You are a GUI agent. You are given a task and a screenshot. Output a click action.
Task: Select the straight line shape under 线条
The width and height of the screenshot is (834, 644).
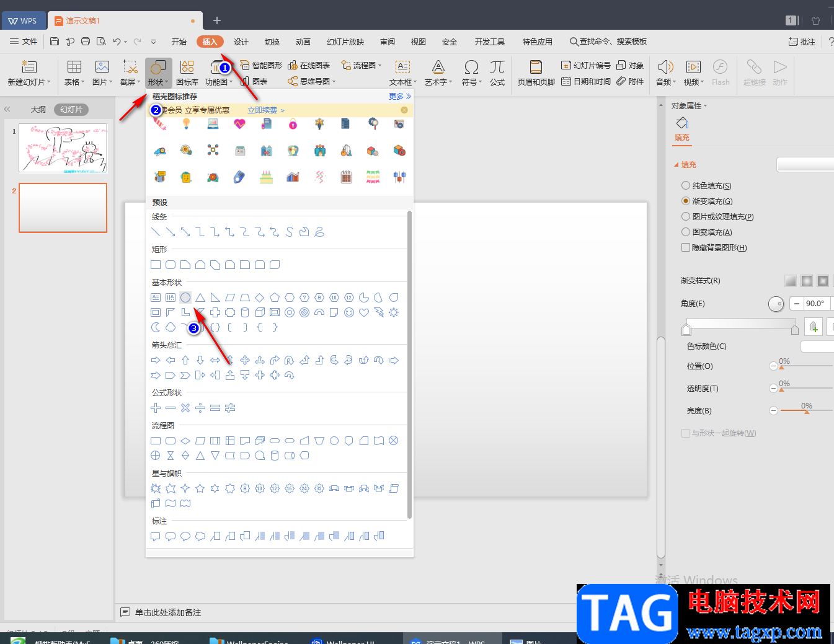pyautogui.click(x=156, y=232)
